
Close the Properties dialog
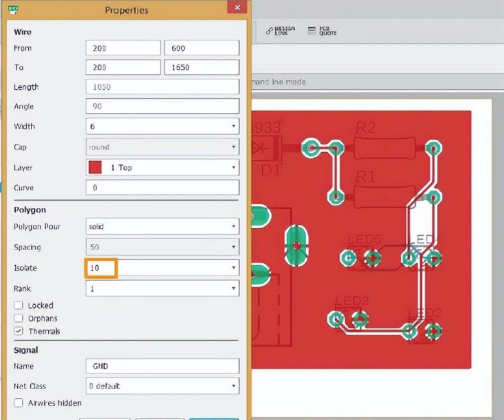(x=237, y=7)
